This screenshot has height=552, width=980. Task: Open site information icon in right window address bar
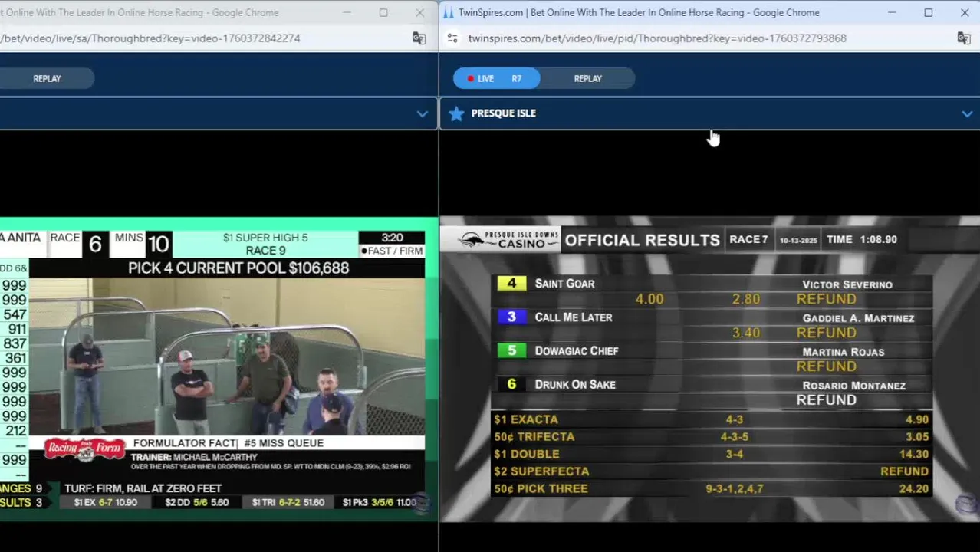452,38
